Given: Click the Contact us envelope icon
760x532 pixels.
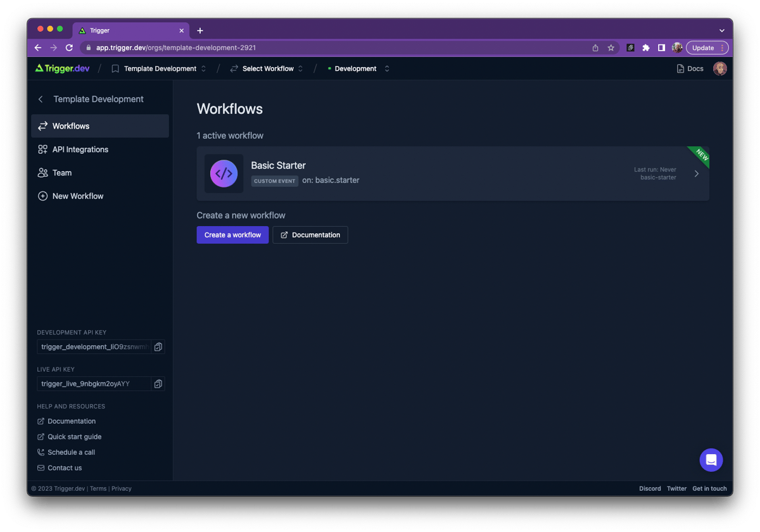Looking at the screenshot, I should click(41, 468).
